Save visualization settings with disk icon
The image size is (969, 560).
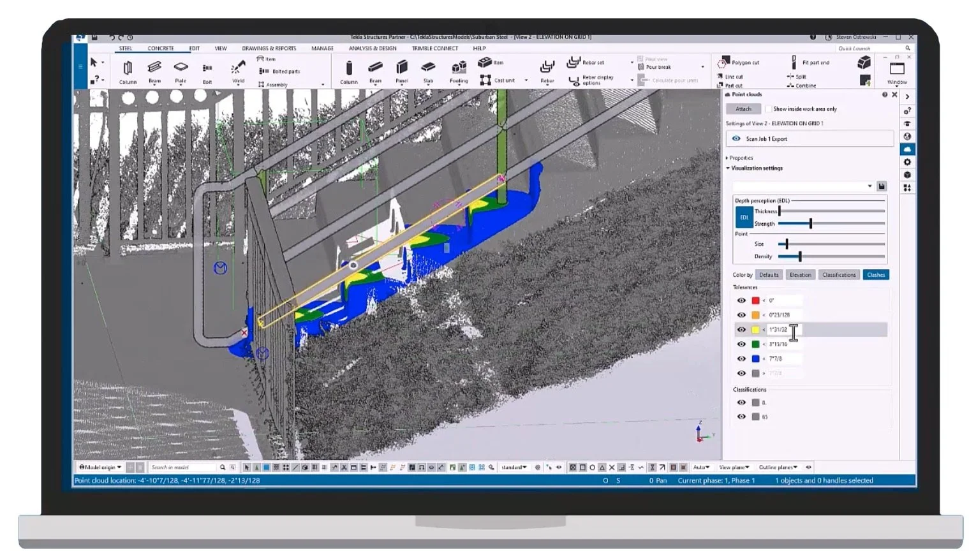point(882,186)
